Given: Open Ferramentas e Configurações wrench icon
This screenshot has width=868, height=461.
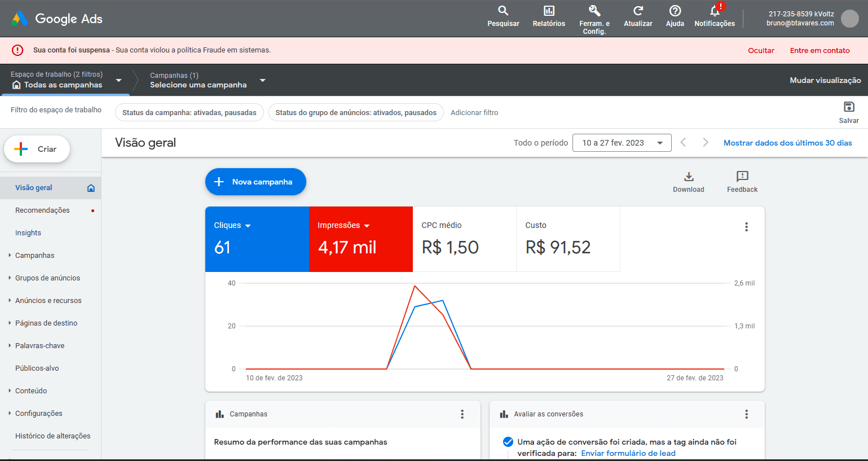Looking at the screenshot, I should point(594,11).
